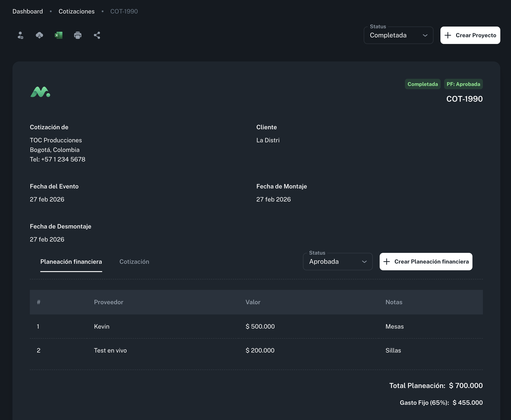511x420 pixels.
Task: Click chevron arrow of Aprobada dropdown
Action: point(364,262)
